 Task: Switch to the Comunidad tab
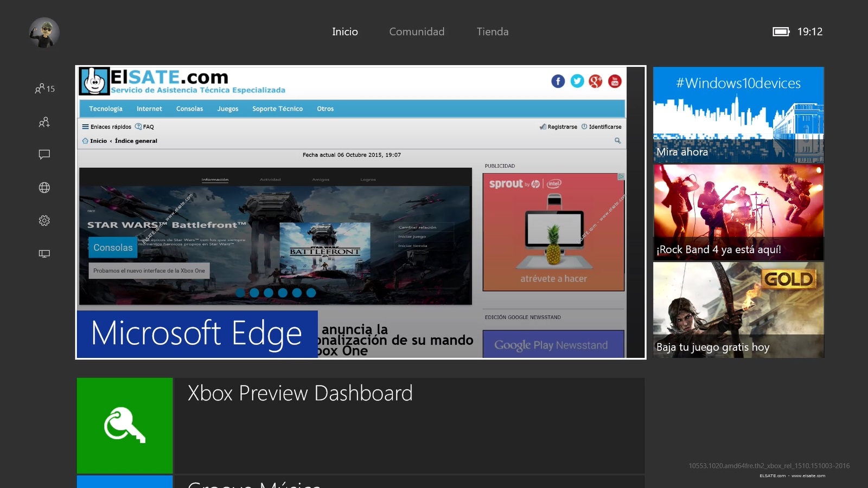click(x=417, y=32)
